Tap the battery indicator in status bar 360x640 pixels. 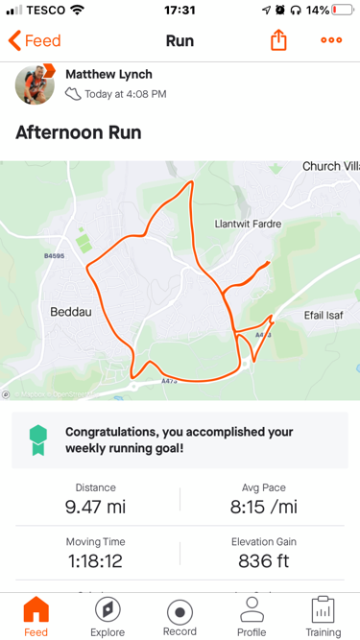pos(343,10)
